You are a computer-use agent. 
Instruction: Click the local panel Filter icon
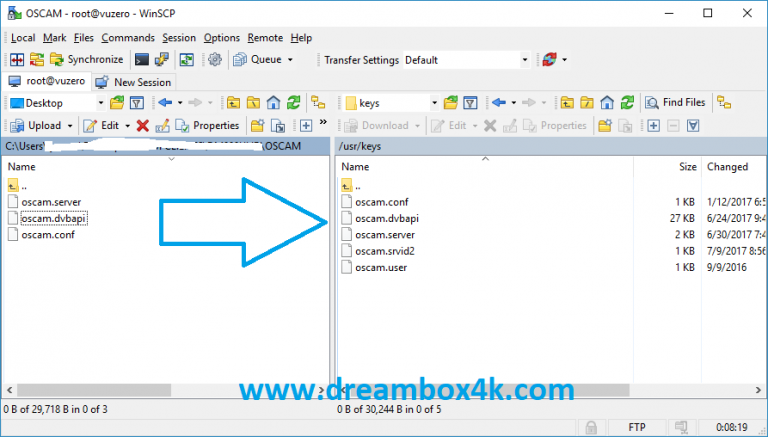click(137, 103)
